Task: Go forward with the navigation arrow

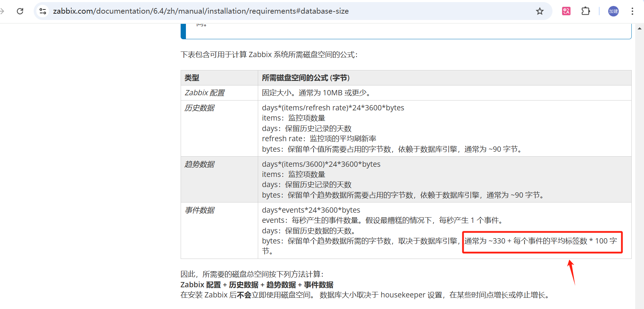Action: (x=2, y=11)
